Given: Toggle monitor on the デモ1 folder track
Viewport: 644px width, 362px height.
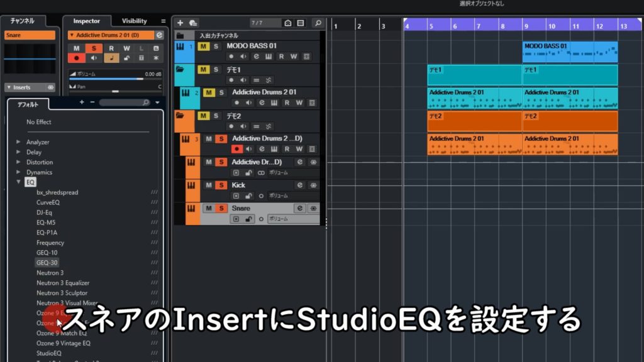Looking at the screenshot, I should click(x=243, y=80).
